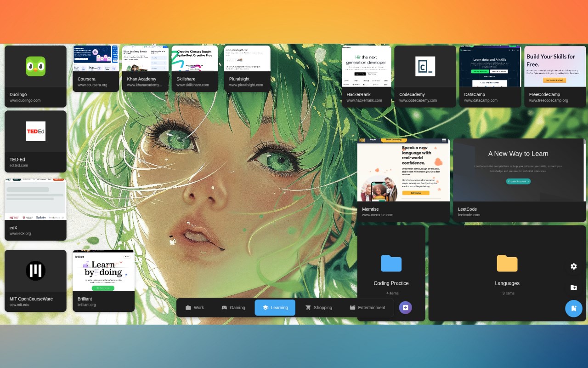
Task: Click the www.hackerrank.com address text
Action: (x=364, y=100)
